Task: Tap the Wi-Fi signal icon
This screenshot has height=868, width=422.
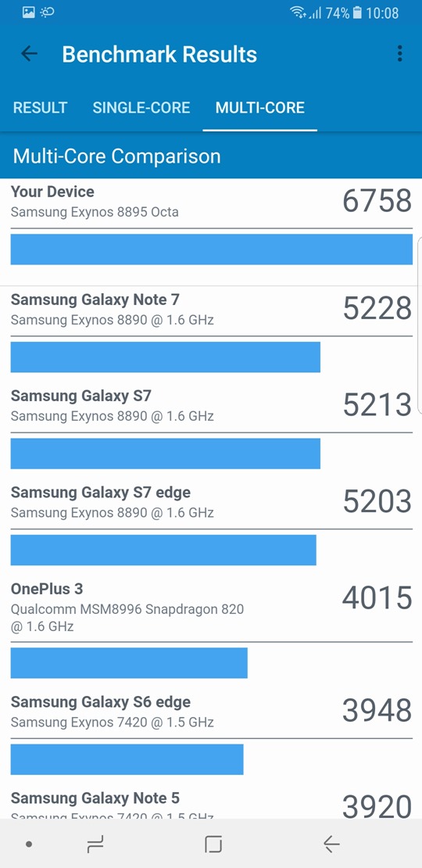Action: pyautogui.click(x=299, y=13)
